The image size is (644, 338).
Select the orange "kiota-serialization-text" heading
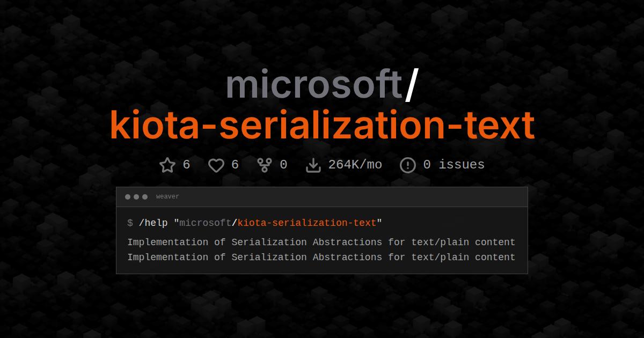tap(322, 124)
